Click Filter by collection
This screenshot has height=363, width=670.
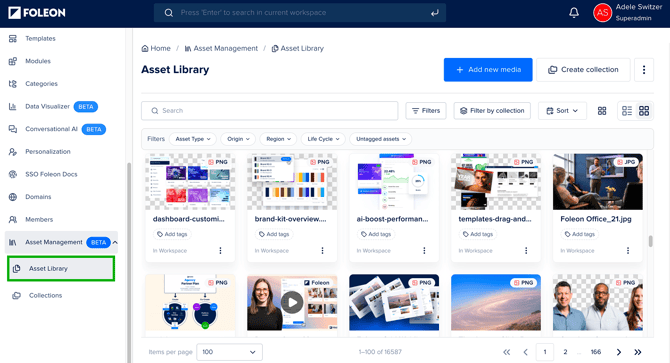tap(492, 111)
